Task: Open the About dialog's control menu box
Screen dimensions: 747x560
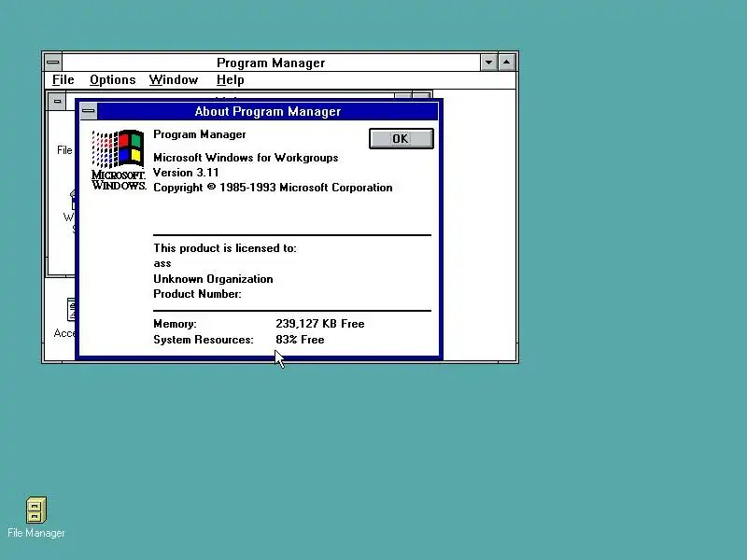Action: [89, 111]
